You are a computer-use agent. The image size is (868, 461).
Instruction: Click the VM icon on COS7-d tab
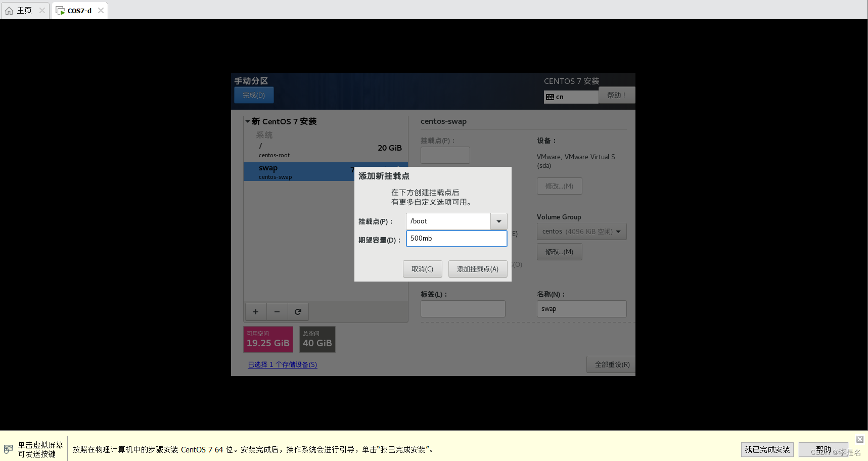click(60, 11)
